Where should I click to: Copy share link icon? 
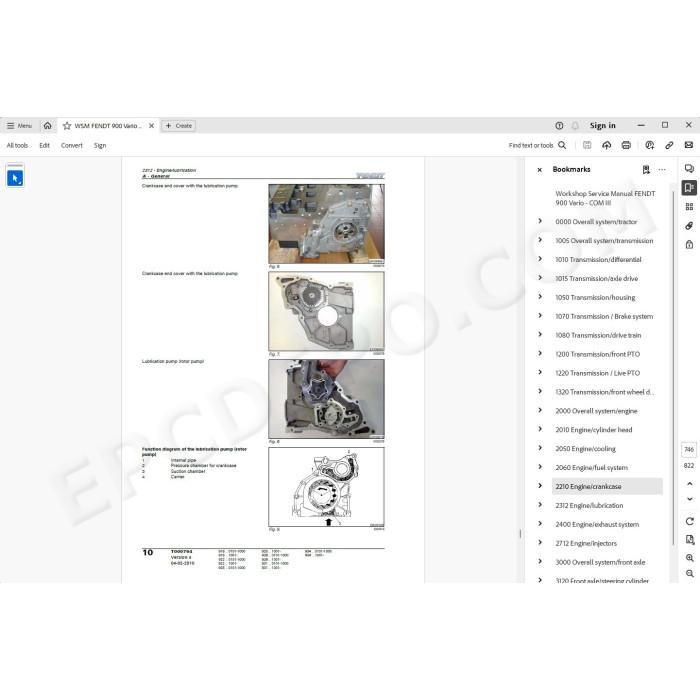[669, 145]
